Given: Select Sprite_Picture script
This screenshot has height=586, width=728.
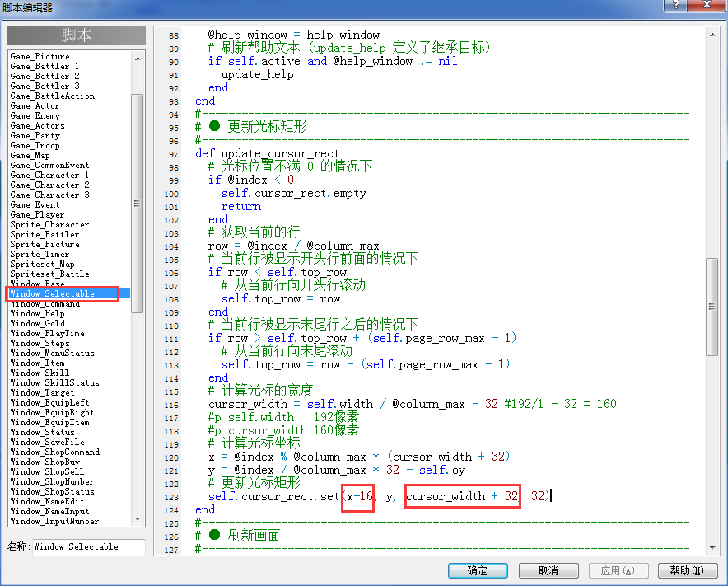Looking at the screenshot, I should pyautogui.click(x=45, y=245).
